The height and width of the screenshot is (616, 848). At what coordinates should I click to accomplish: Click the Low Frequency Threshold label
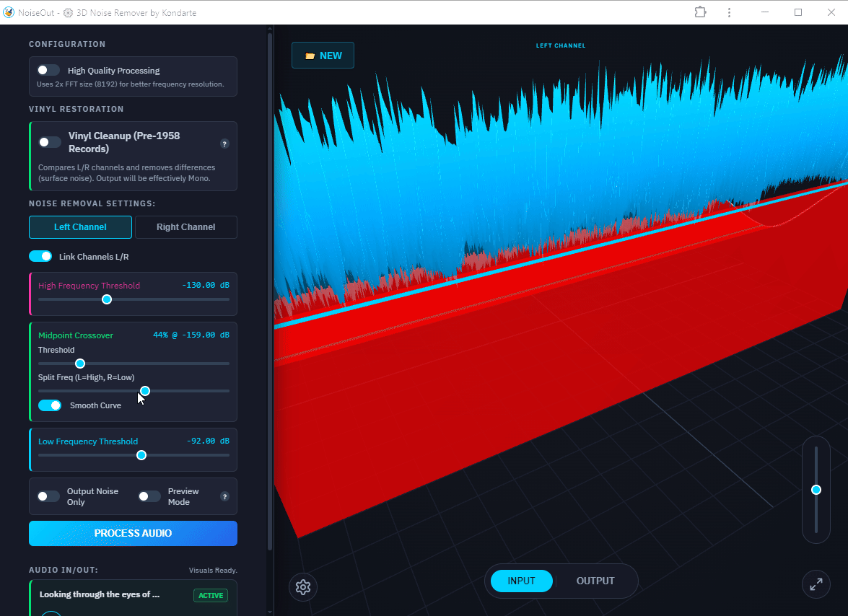click(x=88, y=441)
